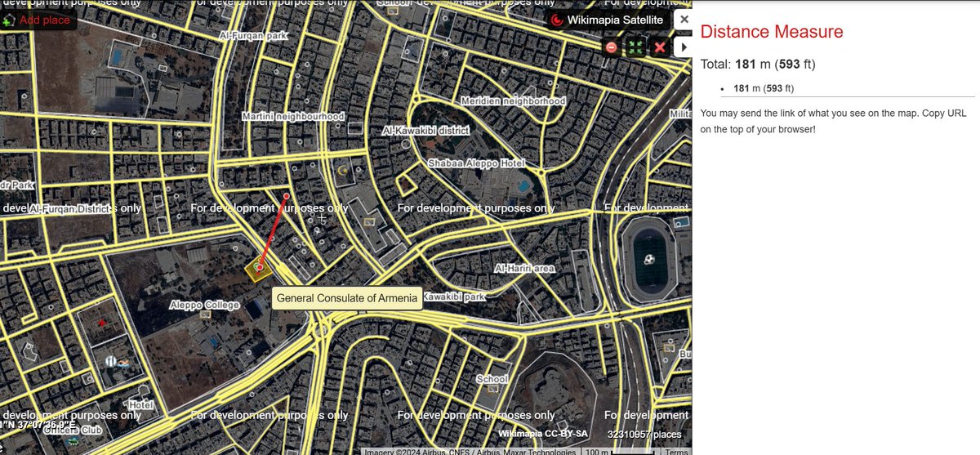The width and height of the screenshot is (980, 455).
Task: Select the Al-Furqan park label
Action: point(253,37)
